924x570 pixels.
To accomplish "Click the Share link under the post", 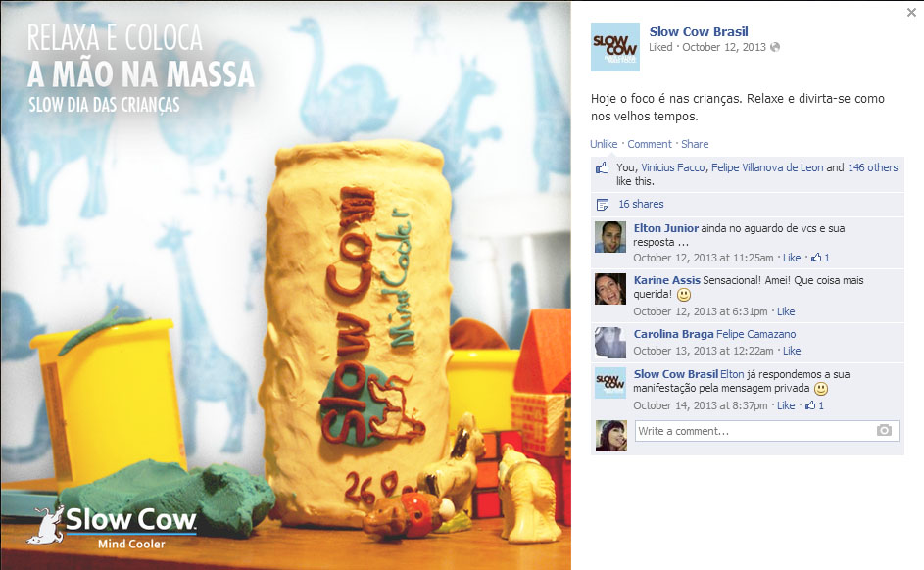I will tap(695, 144).
